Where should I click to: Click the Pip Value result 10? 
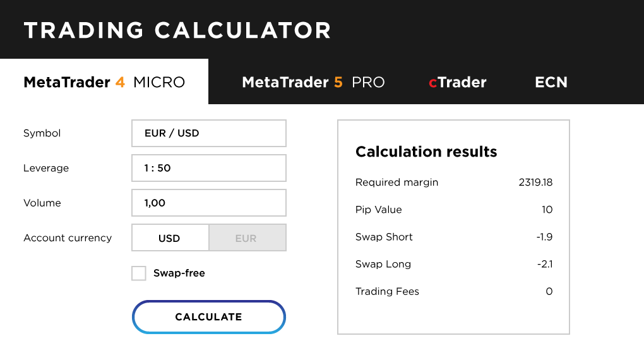click(547, 210)
